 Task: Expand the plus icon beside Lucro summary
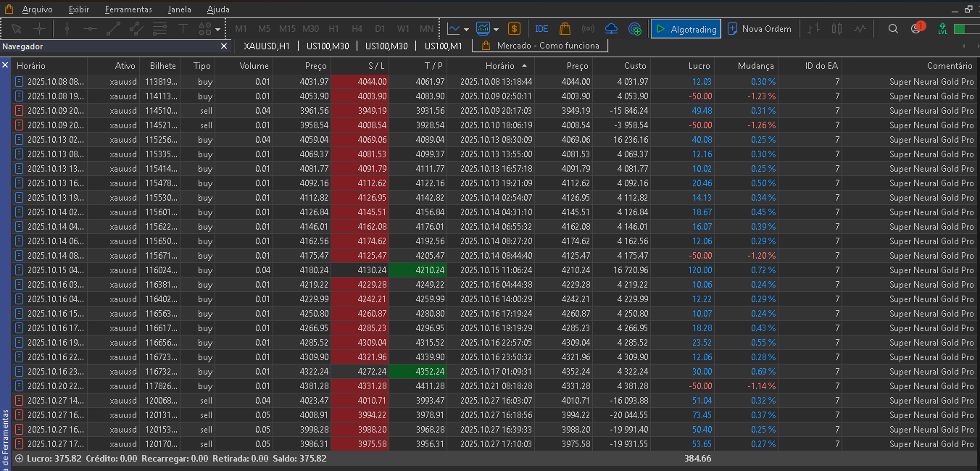(19, 459)
